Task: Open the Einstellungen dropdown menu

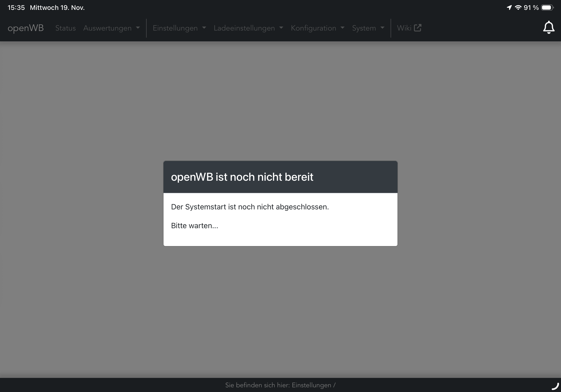Action: pyautogui.click(x=179, y=28)
